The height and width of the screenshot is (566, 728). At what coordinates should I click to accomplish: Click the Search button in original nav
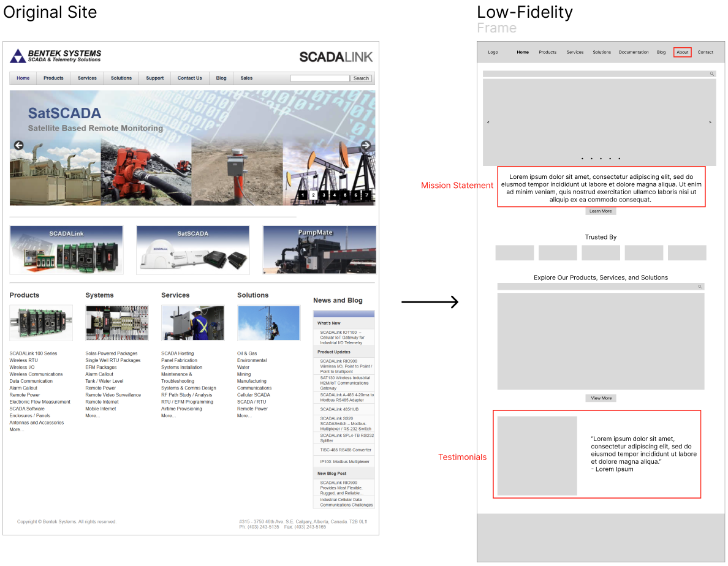click(x=361, y=78)
